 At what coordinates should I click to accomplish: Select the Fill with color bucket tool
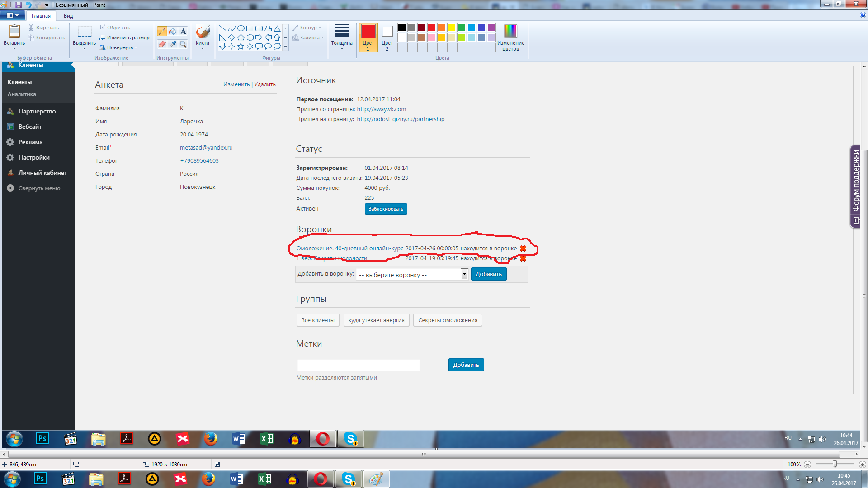point(173,31)
